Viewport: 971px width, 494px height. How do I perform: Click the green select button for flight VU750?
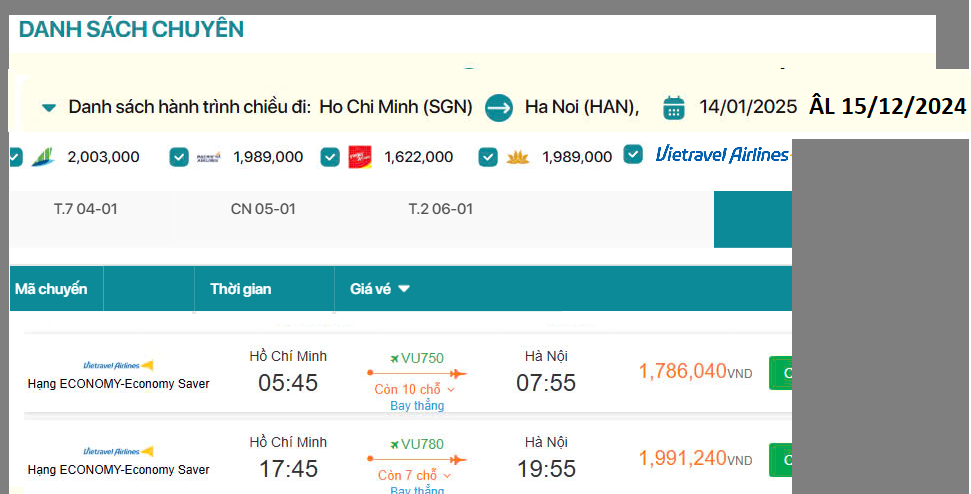point(781,372)
